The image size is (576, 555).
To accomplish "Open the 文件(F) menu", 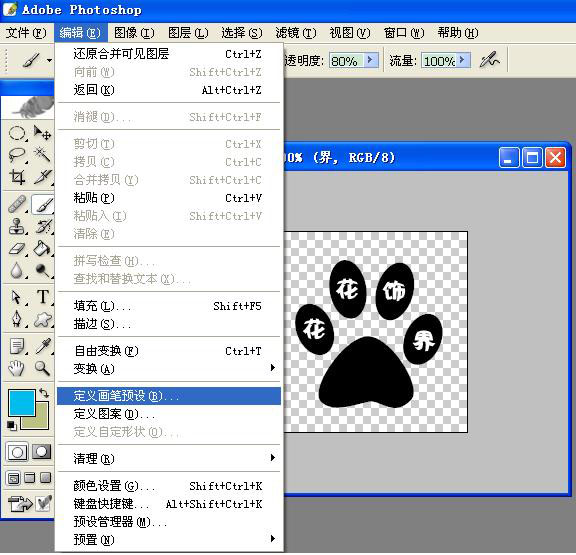I will pos(26,33).
